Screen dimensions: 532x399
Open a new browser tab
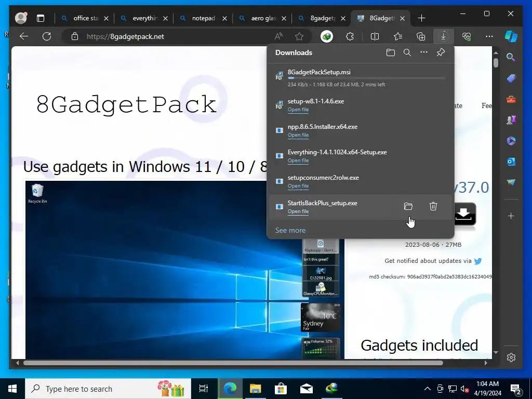click(421, 18)
